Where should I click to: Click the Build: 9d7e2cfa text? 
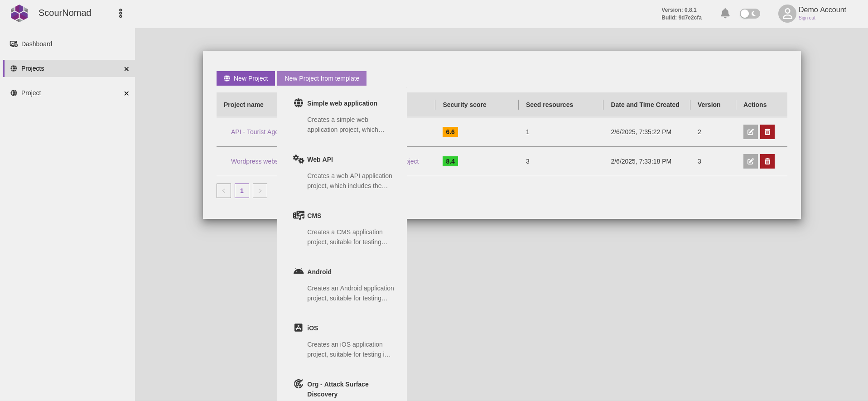click(681, 18)
